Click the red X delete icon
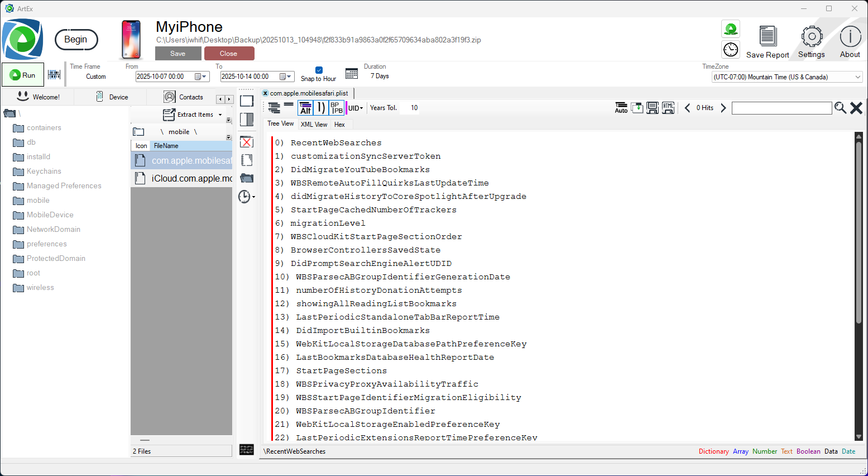The height and width of the screenshot is (476, 868). pos(247,142)
